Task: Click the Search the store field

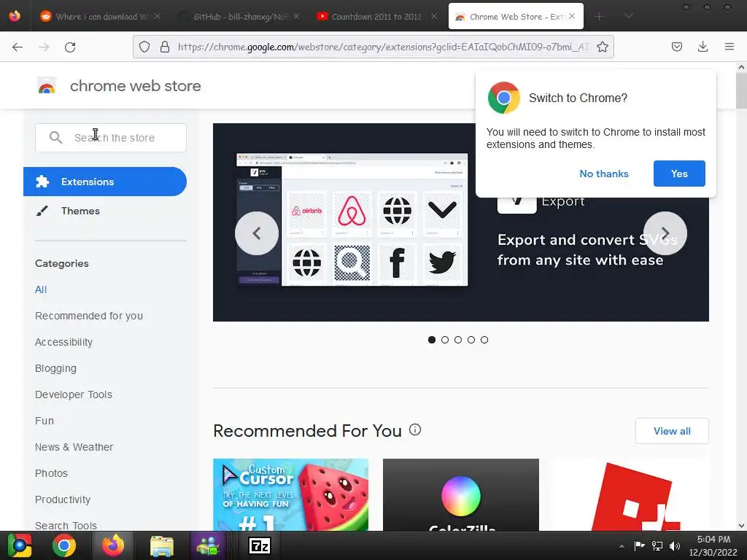Action: [x=111, y=138]
